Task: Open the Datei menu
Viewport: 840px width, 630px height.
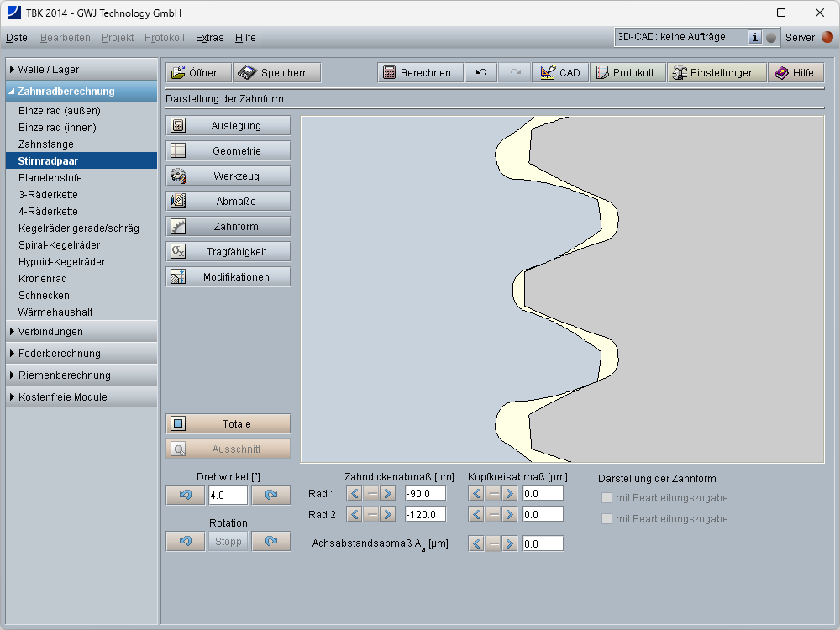Action: click(x=18, y=38)
